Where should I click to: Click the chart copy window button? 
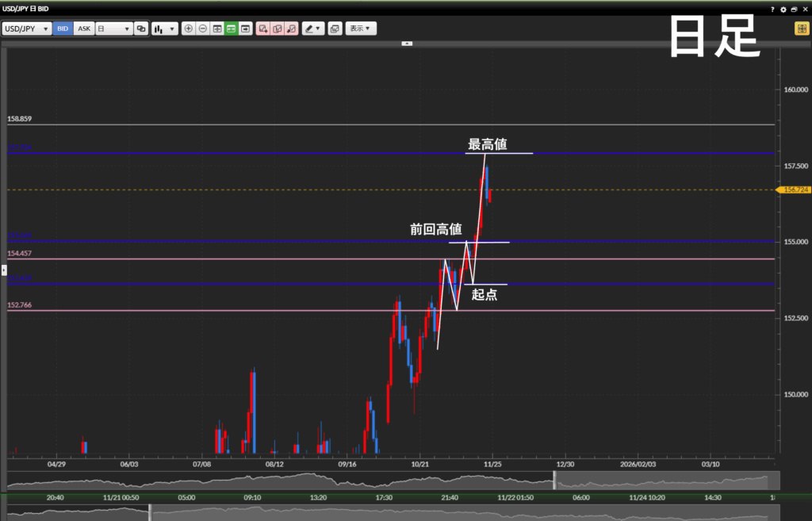[x=335, y=29]
